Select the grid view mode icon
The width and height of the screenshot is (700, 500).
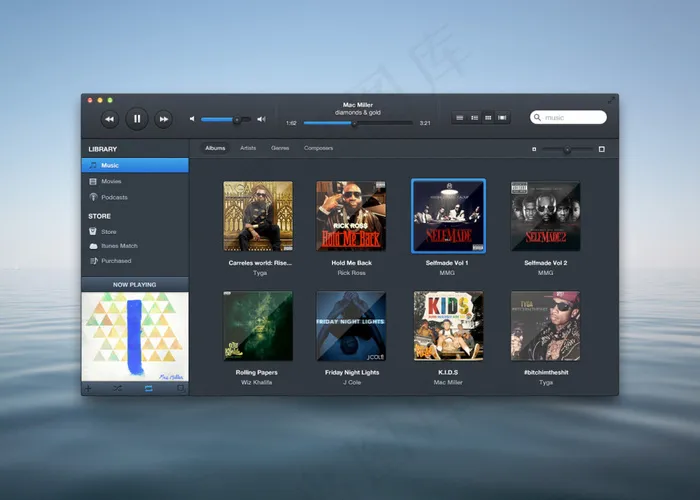(x=488, y=118)
